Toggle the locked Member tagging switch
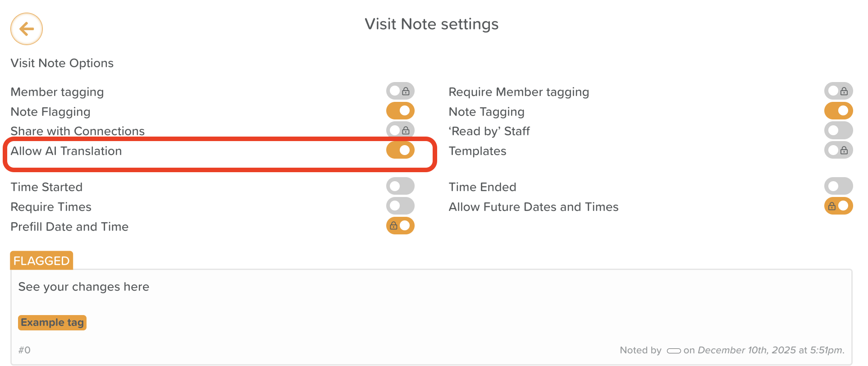The height and width of the screenshot is (366, 868). pyautogui.click(x=400, y=91)
